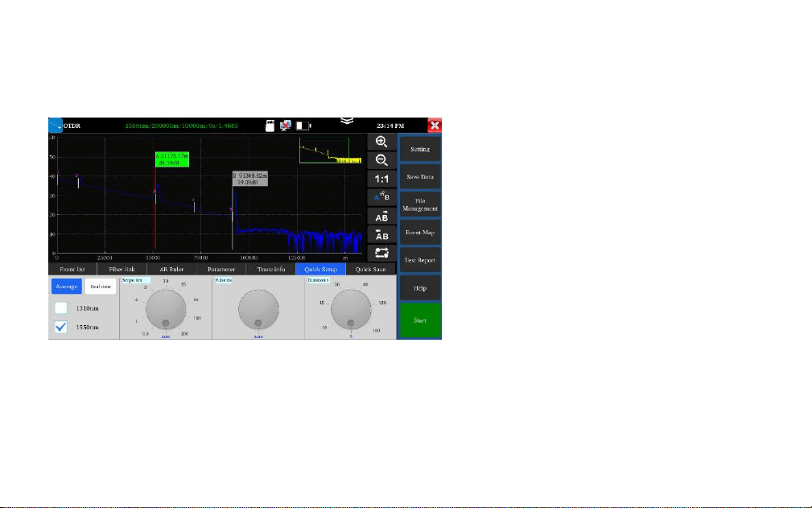Viewport: 812px width, 508px height.
Task: Click the Scope km range knob
Action: point(166,310)
